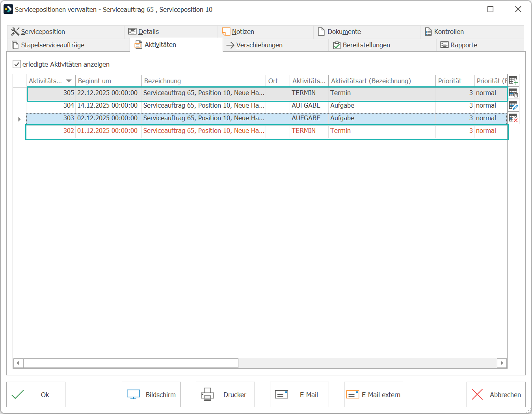Open the Notizen tab
Screen dimensions: 532x414
(266, 32)
